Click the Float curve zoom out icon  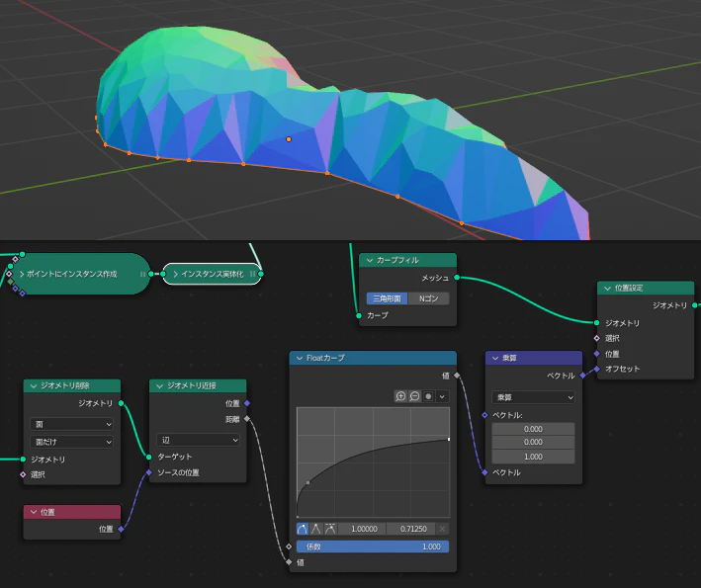coord(414,396)
